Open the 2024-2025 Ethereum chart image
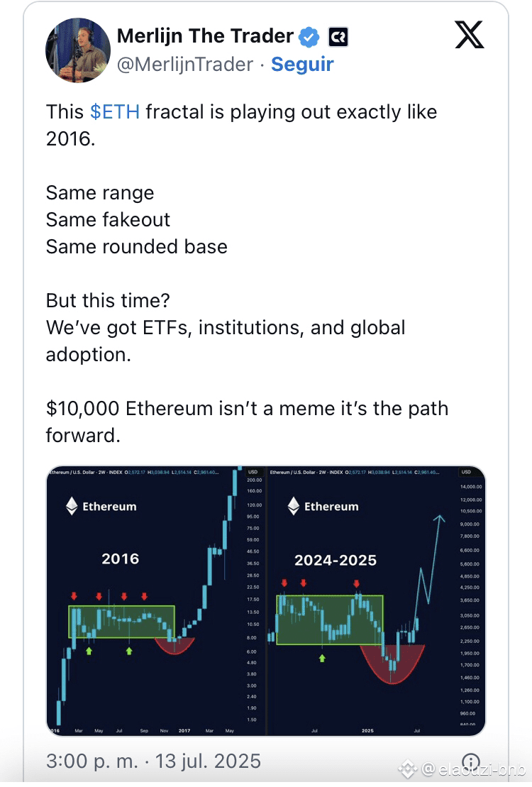The image size is (532, 787). click(x=376, y=601)
